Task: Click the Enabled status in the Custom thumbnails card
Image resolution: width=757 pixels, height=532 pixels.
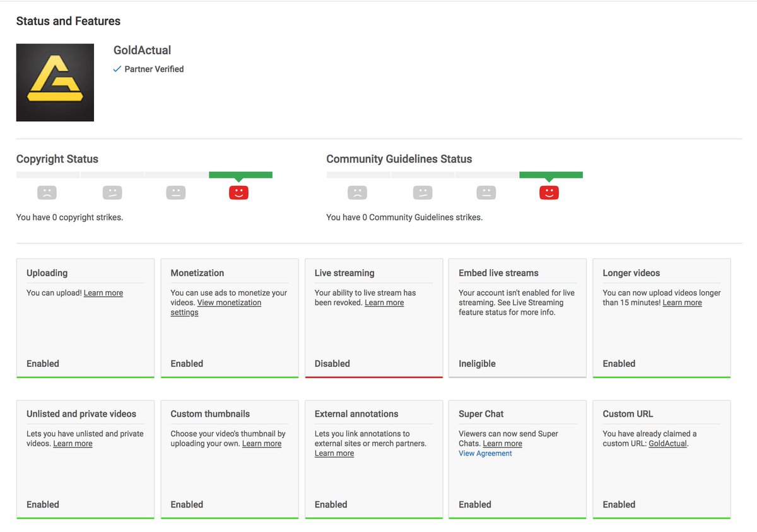Action: [x=187, y=505]
